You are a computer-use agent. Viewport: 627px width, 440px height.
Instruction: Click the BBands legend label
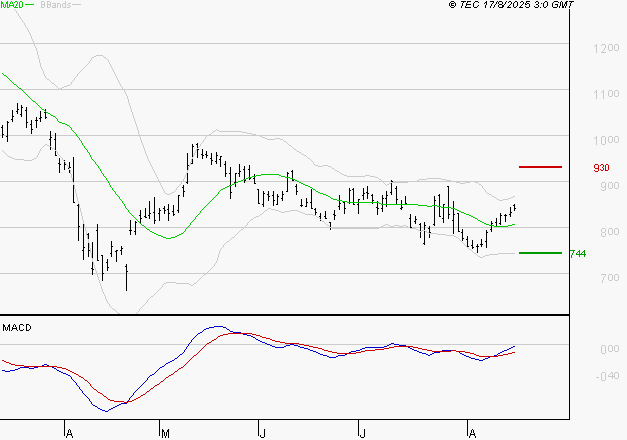pos(54,6)
